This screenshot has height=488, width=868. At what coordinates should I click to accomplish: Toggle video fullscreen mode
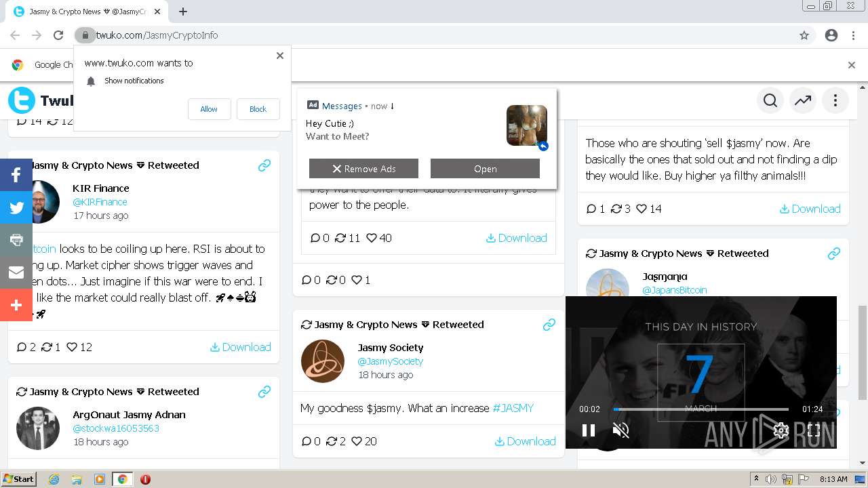(814, 430)
